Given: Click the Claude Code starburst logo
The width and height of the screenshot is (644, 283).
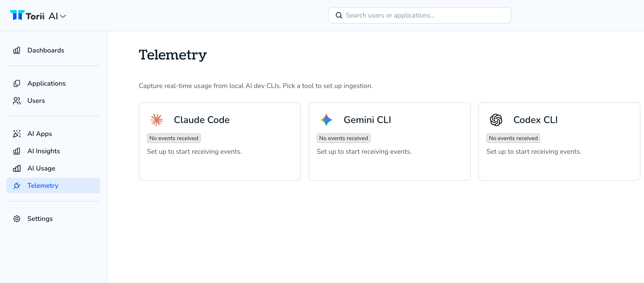Looking at the screenshot, I should pos(157,120).
